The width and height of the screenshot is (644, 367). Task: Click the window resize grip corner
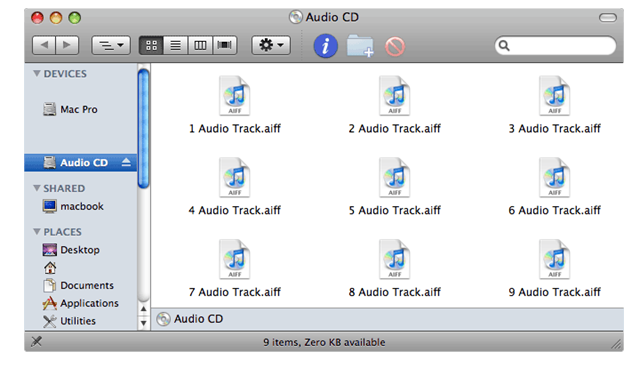coord(616,344)
